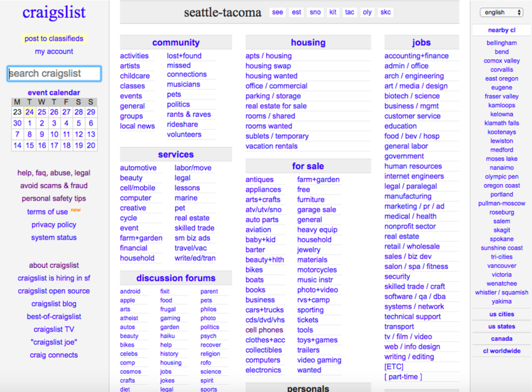Open post to classifieds
Image resolution: width=532 pixels, height=392 pixels.
[53, 39]
